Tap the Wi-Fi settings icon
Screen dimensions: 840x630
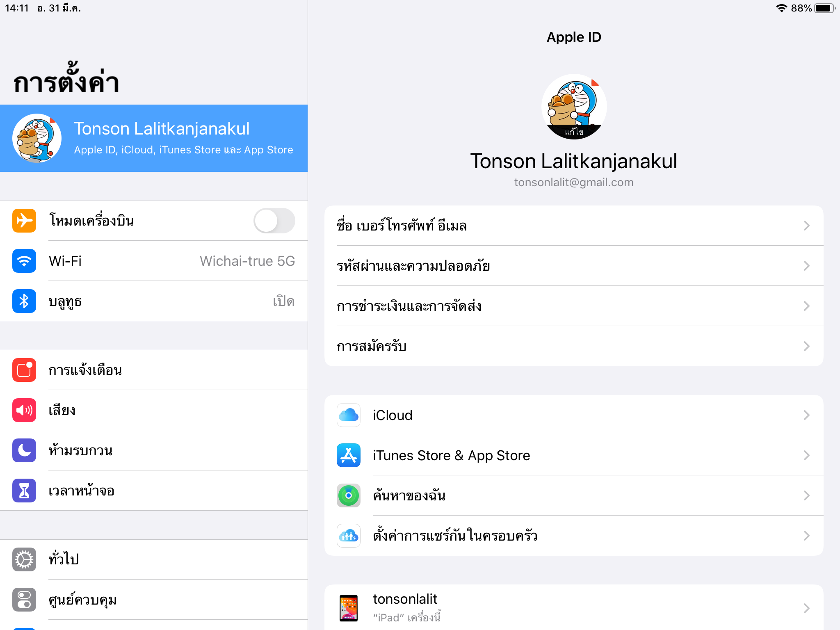click(24, 261)
